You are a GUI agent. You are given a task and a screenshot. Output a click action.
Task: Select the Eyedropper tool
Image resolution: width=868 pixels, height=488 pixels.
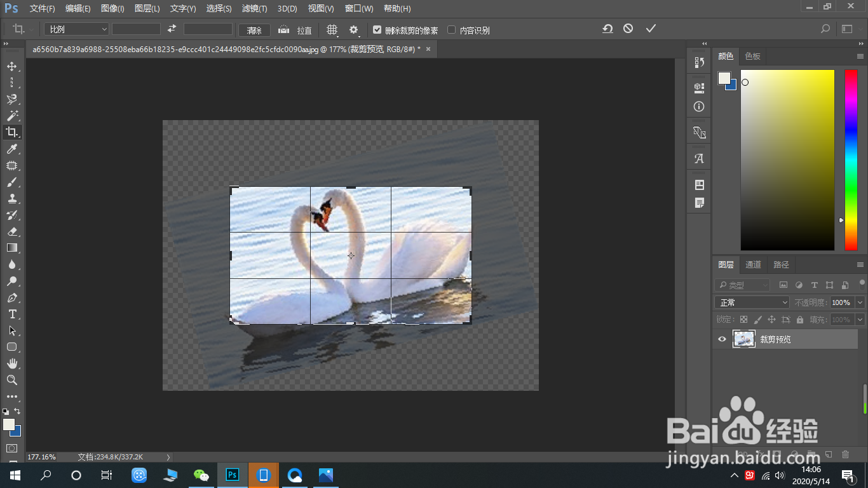tap(11, 149)
